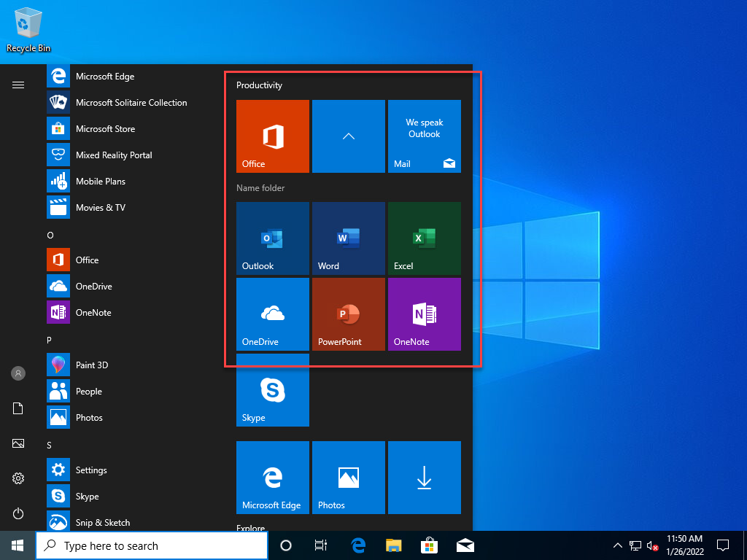Open the PowerPoint tile
This screenshot has height=560, width=747.
[x=348, y=314]
